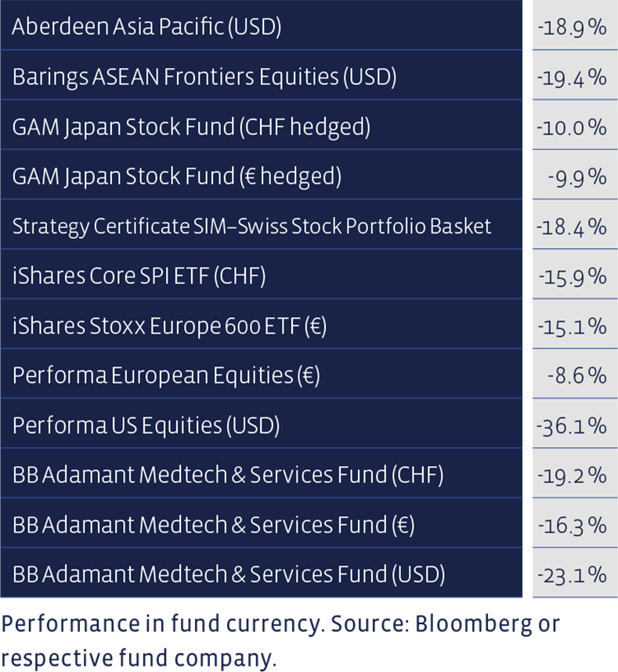Click the -36.1% performance cell

[575, 423]
